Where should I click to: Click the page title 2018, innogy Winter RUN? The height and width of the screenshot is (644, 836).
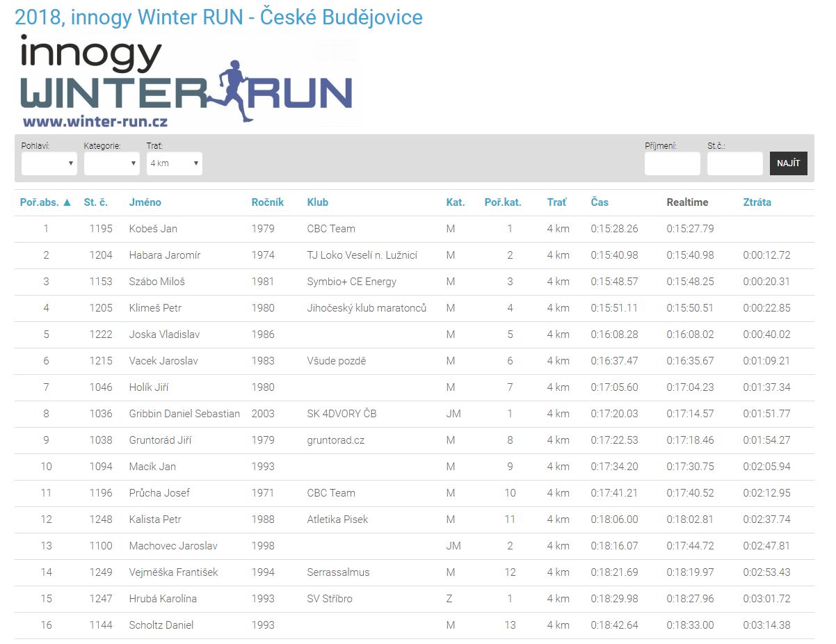pos(219,17)
